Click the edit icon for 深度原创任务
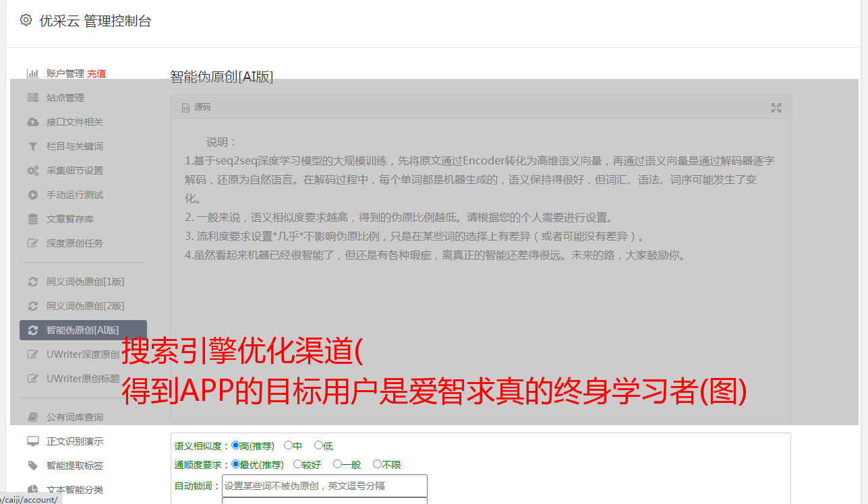Image resolution: width=868 pixels, height=504 pixels. click(x=32, y=243)
